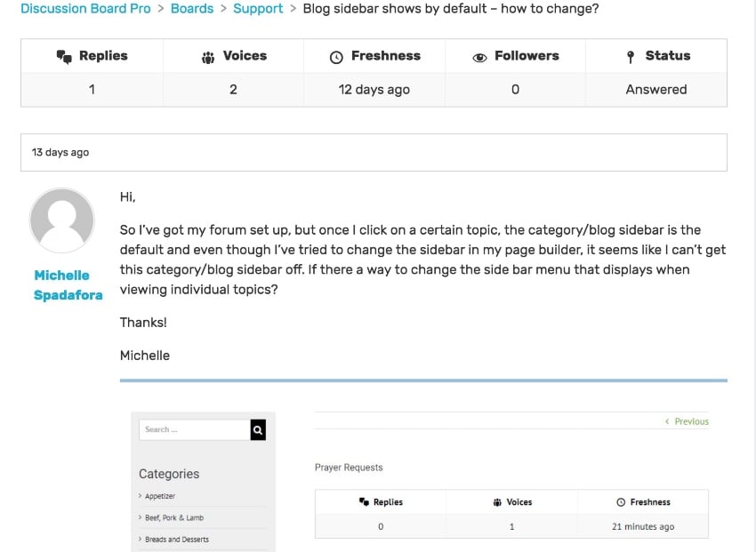Click the Voices icon in Prayer Requests table
756x552 pixels.
(x=496, y=502)
